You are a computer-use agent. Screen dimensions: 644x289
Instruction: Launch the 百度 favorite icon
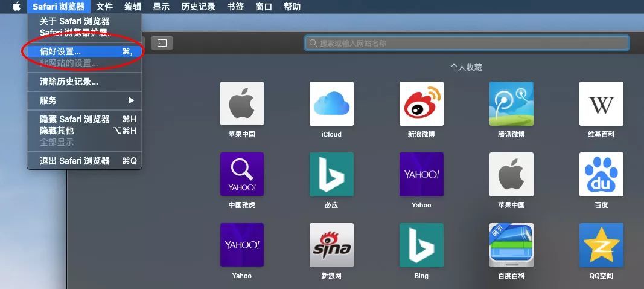pyautogui.click(x=601, y=174)
